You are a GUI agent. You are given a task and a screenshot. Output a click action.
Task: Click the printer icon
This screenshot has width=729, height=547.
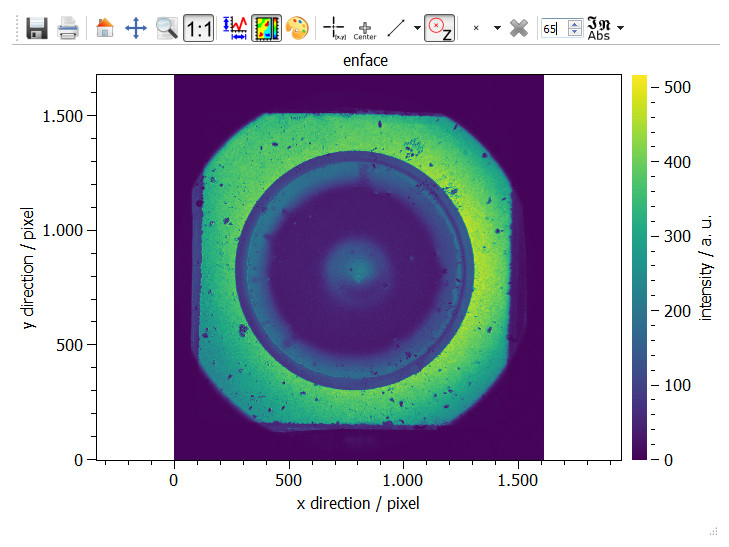tap(68, 28)
